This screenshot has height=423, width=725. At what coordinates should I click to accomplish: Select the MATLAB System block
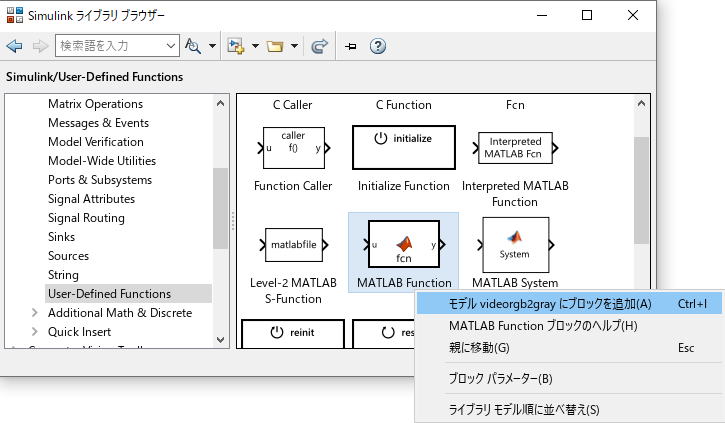pos(516,245)
